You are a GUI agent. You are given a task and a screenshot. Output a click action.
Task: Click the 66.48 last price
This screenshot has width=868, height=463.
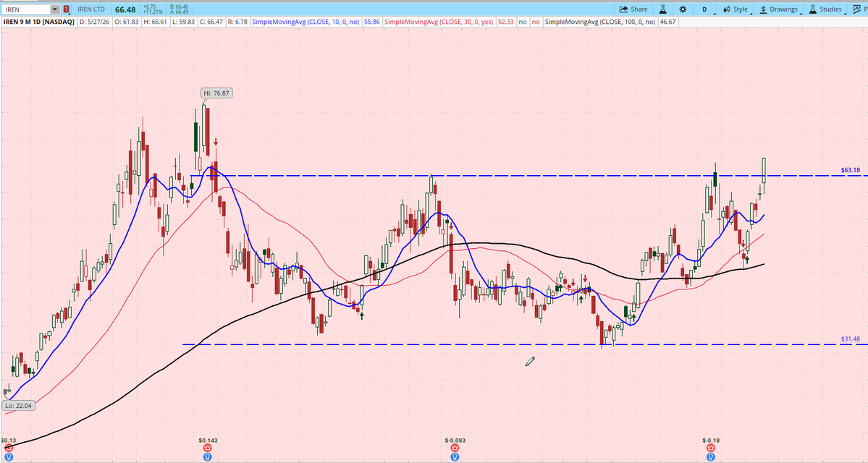pos(125,9)
